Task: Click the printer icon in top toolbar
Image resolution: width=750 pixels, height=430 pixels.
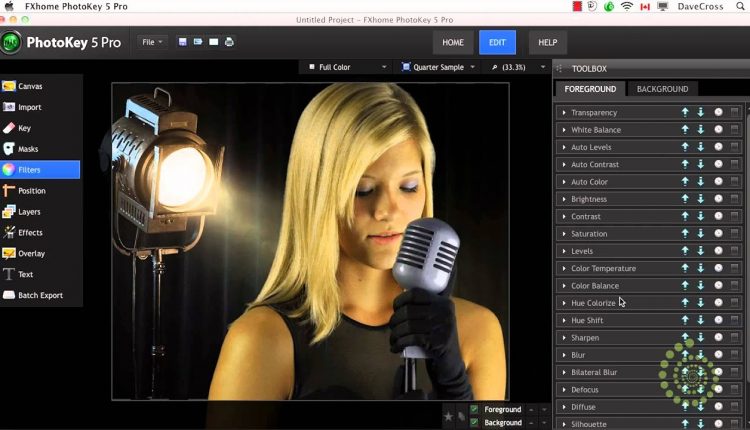Action: (229, 42)
